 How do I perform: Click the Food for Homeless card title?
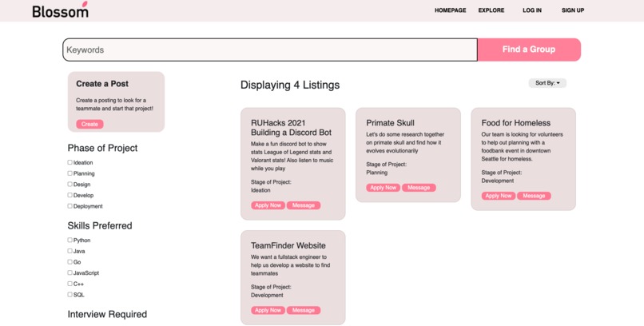[x=516, y=123]
